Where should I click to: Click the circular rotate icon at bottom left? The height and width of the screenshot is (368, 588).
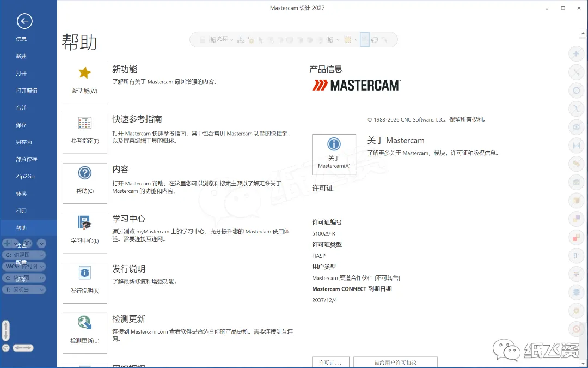point(5,348)
